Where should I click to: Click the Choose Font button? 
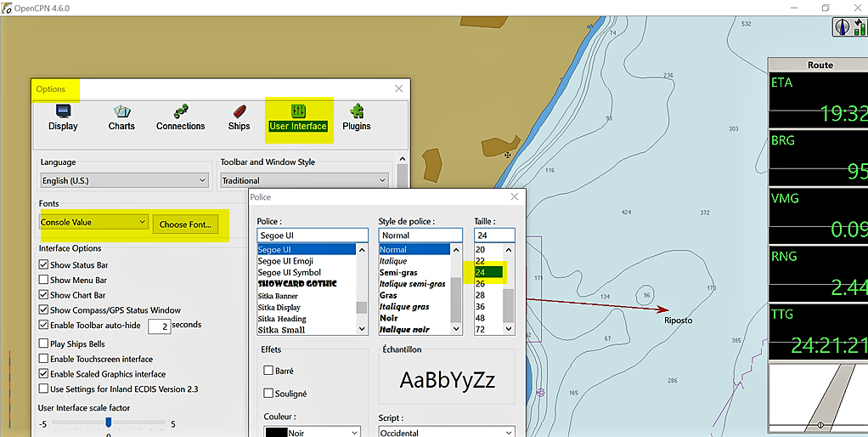[x=185, y=224]
